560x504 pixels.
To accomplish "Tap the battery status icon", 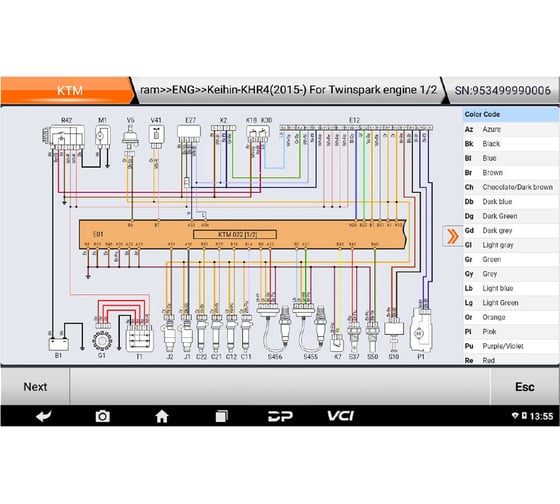I will tap(524, 415).
